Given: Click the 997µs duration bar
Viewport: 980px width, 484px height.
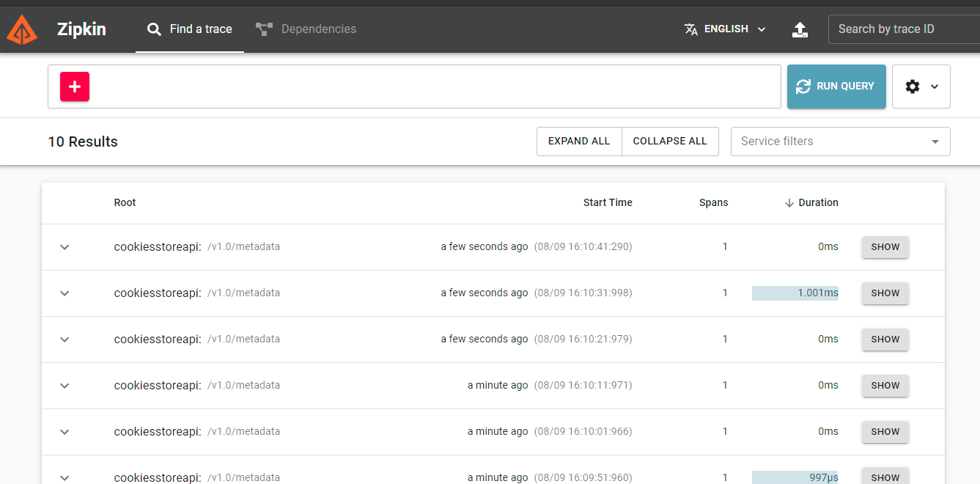Looking at the screenshot, I should pyautogui.click(x=795, y=477).
